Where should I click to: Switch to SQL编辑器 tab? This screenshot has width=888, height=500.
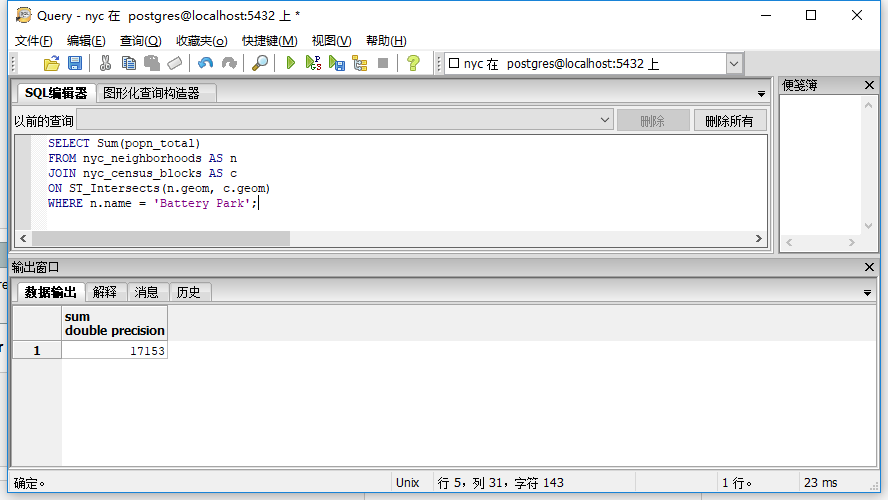coord(56,93)
